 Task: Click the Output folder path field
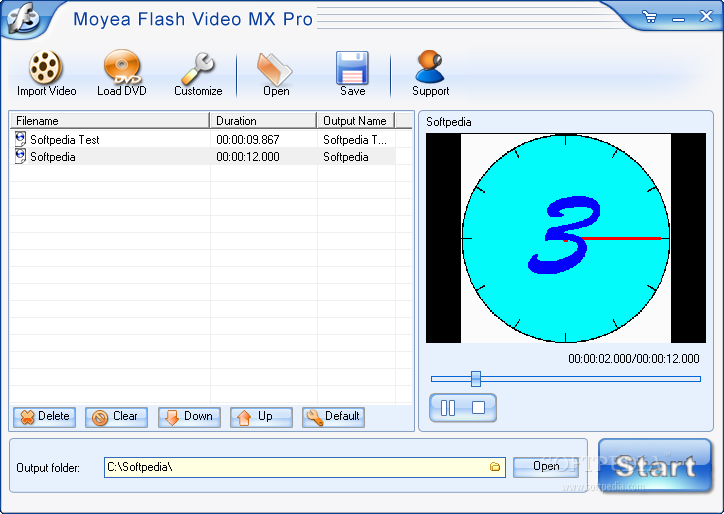(x=305, y=467)
